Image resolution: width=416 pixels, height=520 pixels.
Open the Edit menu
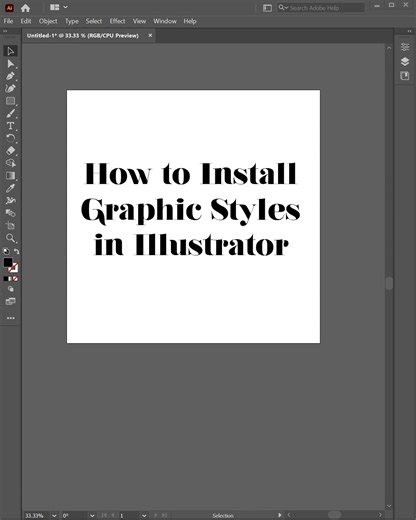point(26,21)
